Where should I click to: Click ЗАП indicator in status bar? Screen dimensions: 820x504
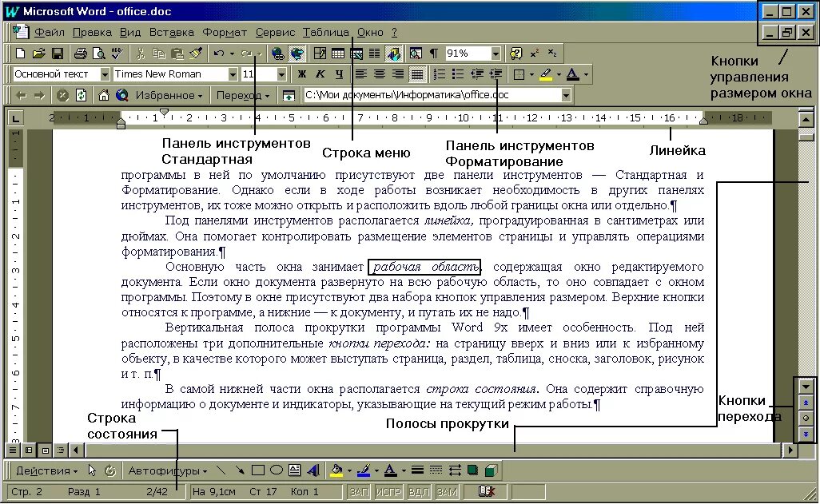click(x=360, y=492)
